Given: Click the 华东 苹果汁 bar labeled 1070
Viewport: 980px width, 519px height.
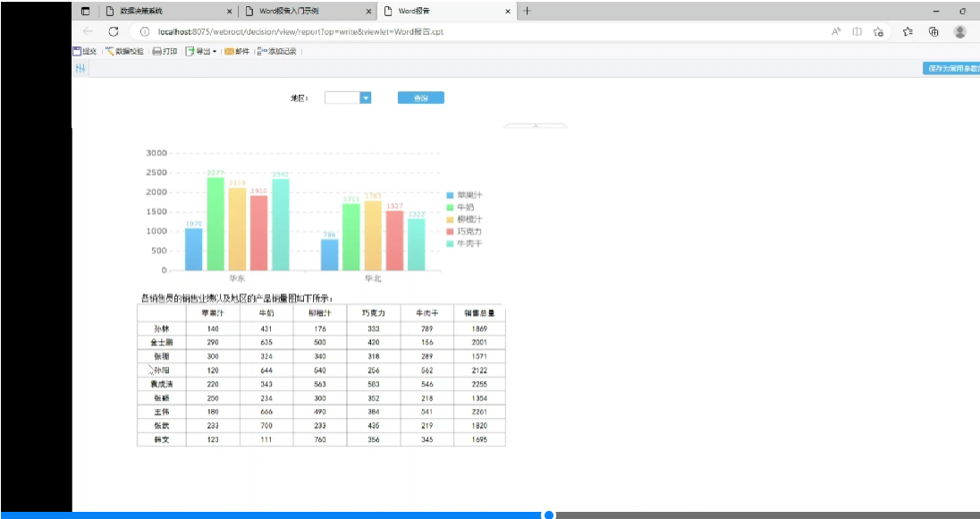Looking at the screenshot, I should (194, 250).
